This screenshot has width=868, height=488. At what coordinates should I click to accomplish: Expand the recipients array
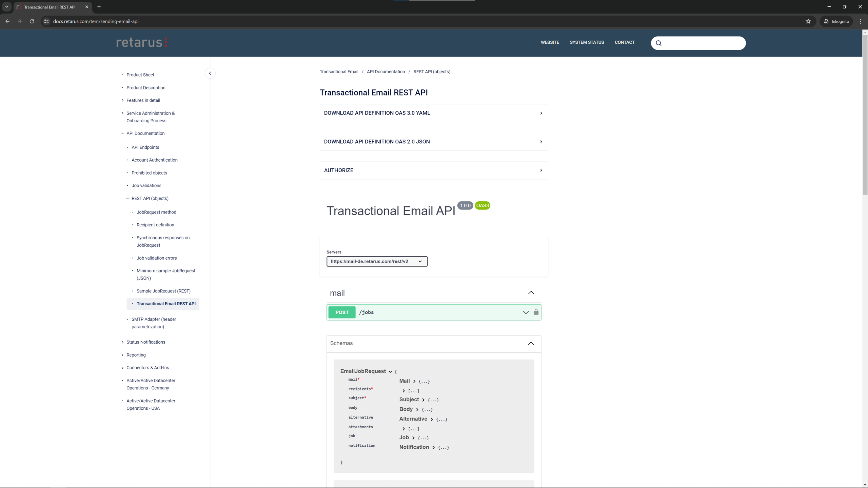[403, 391]
